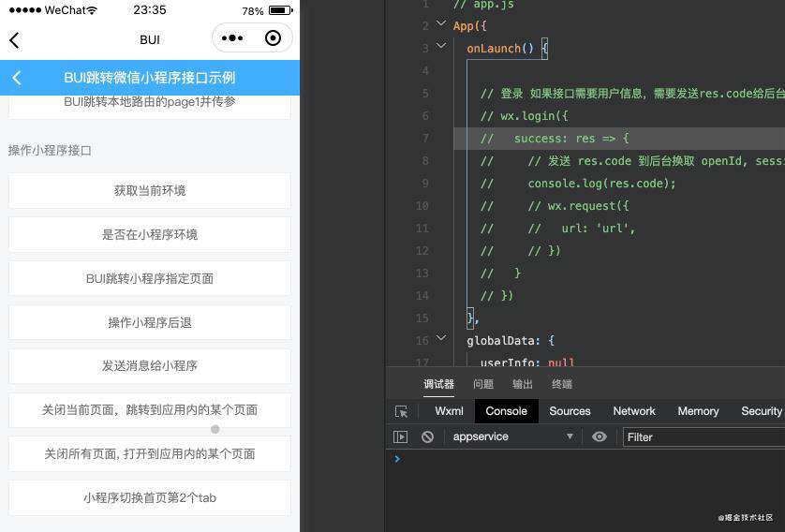The height and width of the screenshot is (532, 785).
Task: Tap the 小程序切换首页第2个tab button
Action: (150, 498)
